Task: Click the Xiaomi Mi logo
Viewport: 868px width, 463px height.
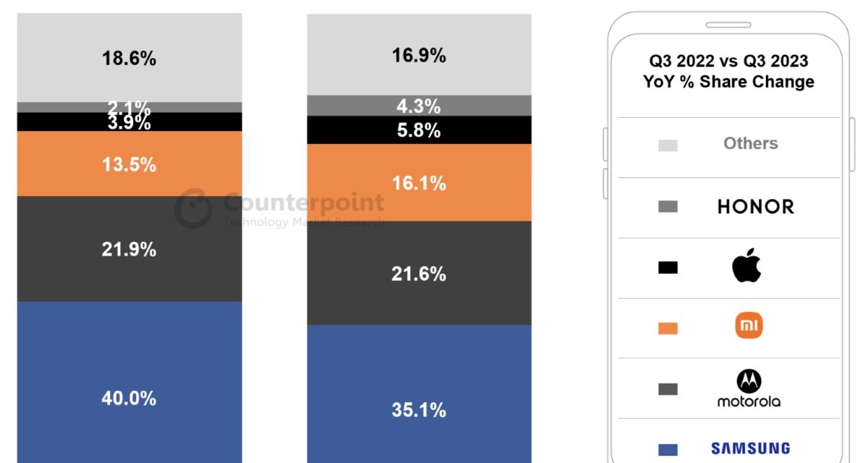Action: pos(749,327)
